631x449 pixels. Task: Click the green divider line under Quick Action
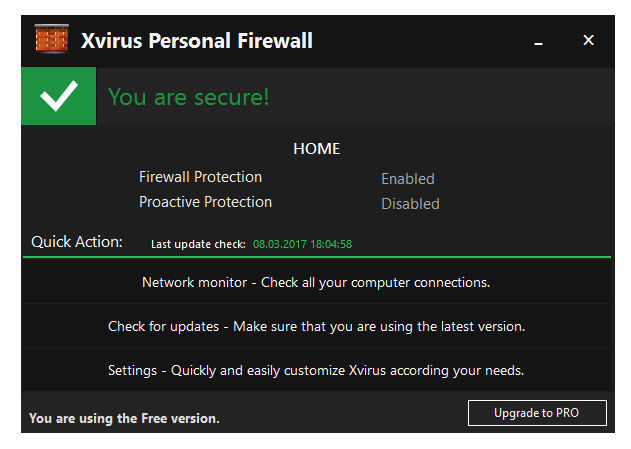(316, 257)
